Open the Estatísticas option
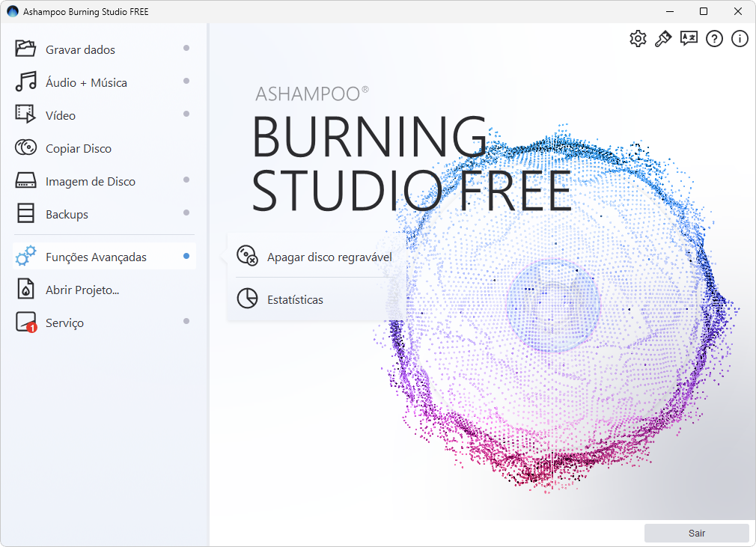756x547 pixels. point(295,300)
